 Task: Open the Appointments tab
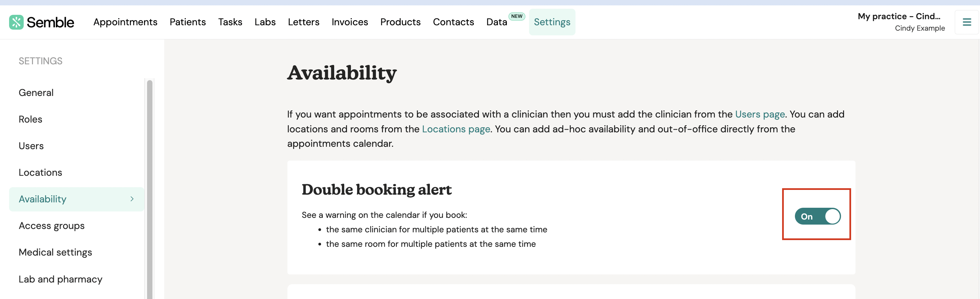click(x=125, y=22)
